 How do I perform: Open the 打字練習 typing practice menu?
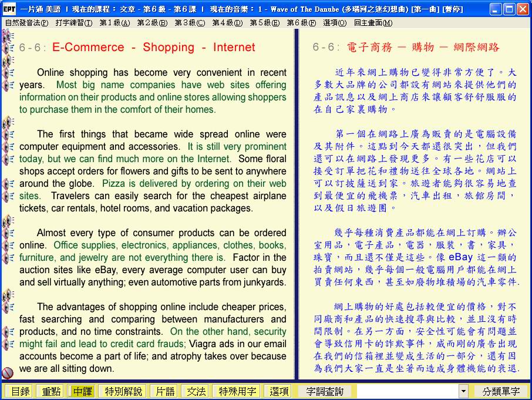(x=74, y=23)
